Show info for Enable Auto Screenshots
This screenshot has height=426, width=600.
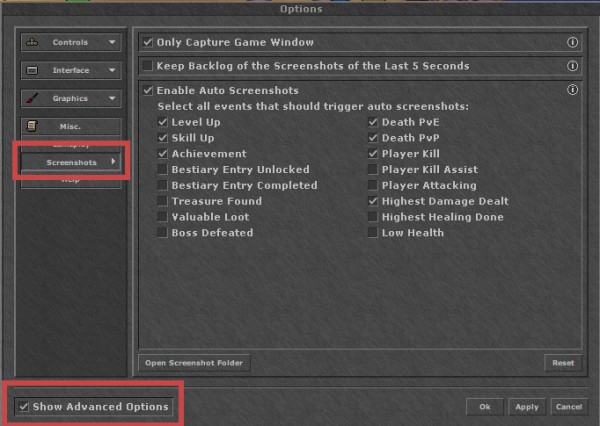pyautogui.click(x=572, y=90)
